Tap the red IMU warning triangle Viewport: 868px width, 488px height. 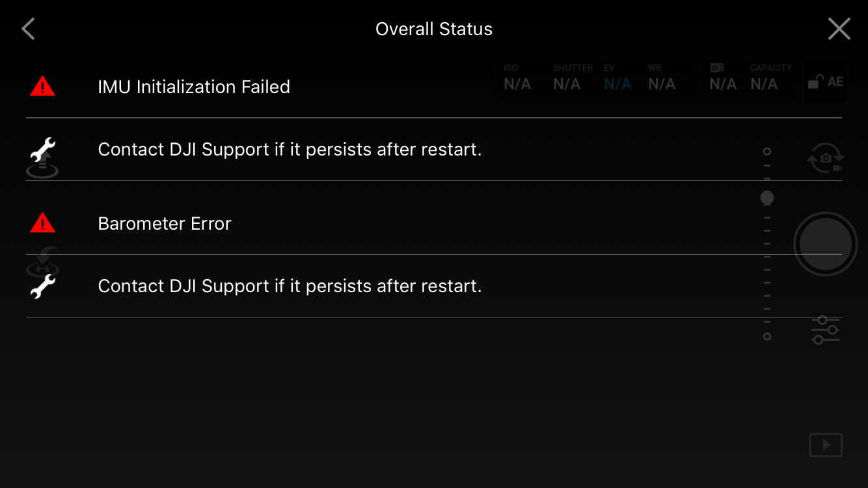pyautogui.click(x=43, y=87)
